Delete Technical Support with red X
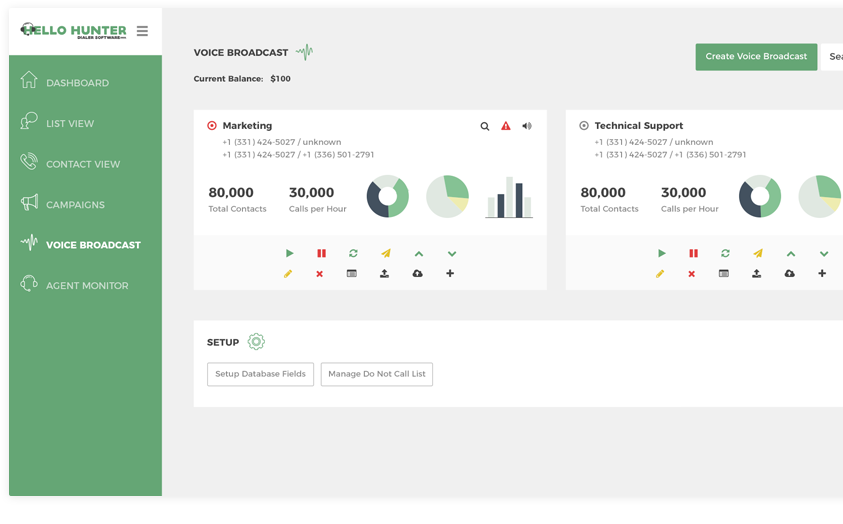Viewport: 843px width, 524px height. coord(692,274)
